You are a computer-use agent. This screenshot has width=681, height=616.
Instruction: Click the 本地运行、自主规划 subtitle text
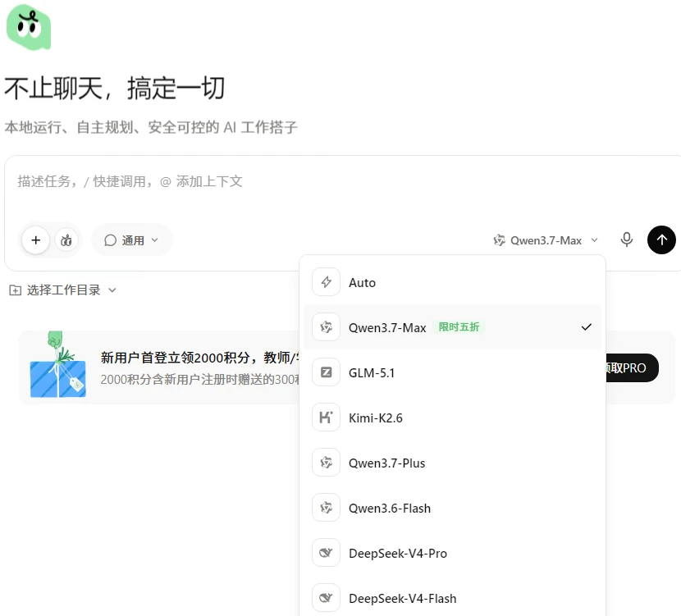(x=151, y=127)
